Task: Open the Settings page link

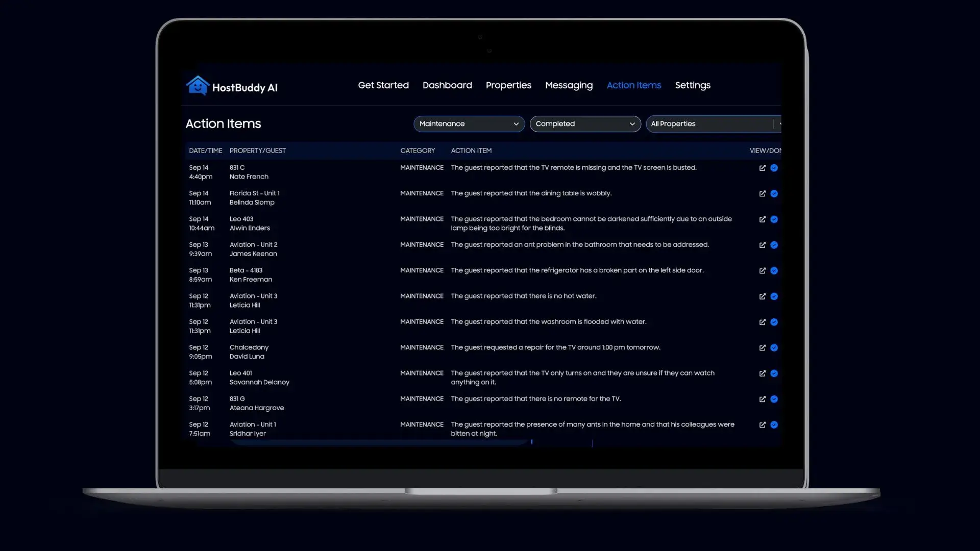Action: tap(693, 85)
